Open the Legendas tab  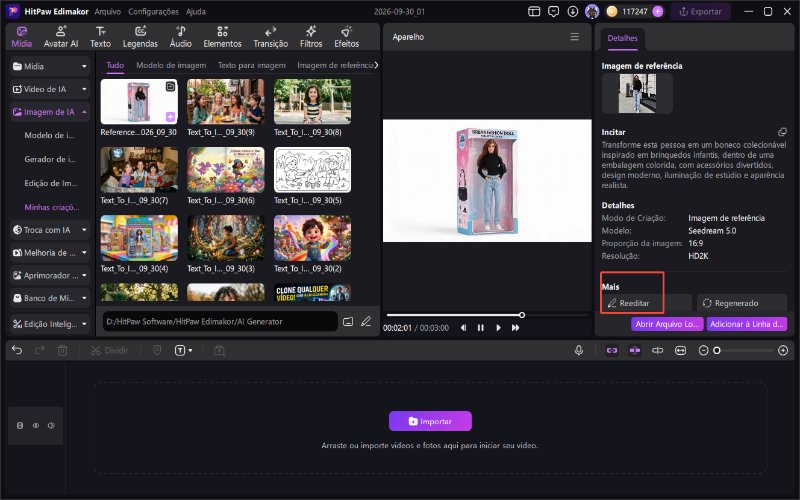coord(140,37)
